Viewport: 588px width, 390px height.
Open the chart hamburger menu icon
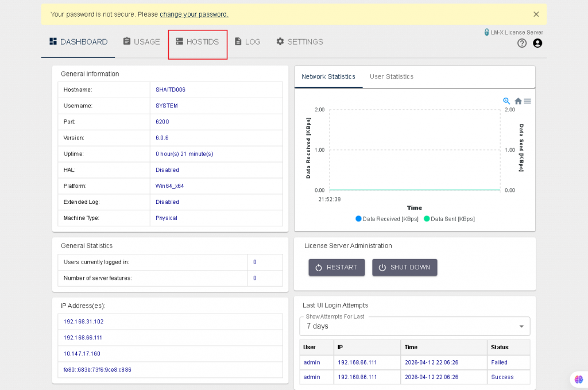tap(527, 101)
